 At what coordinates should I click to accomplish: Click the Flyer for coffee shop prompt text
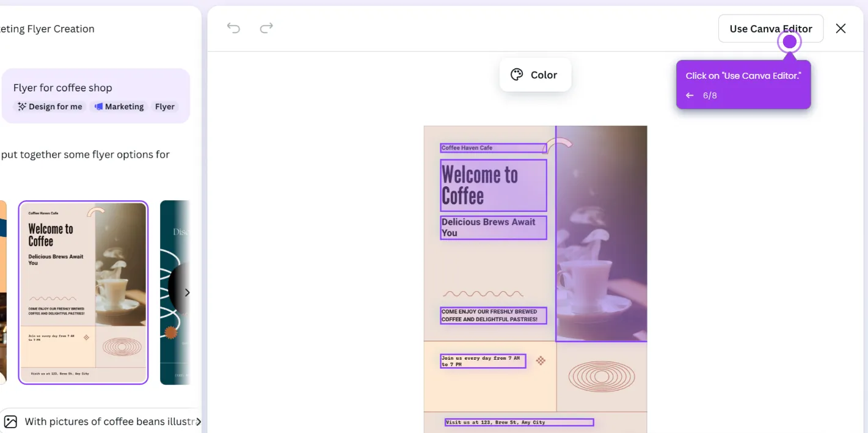63,88
